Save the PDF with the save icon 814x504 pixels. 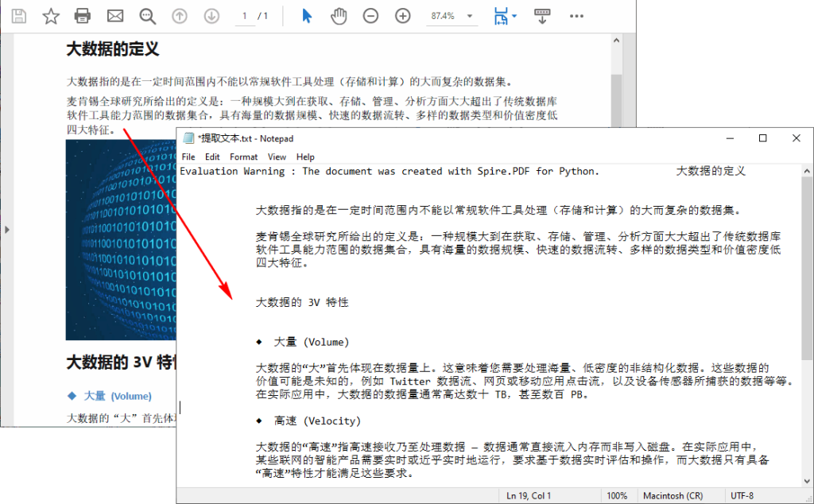click(x=17, y=15)
